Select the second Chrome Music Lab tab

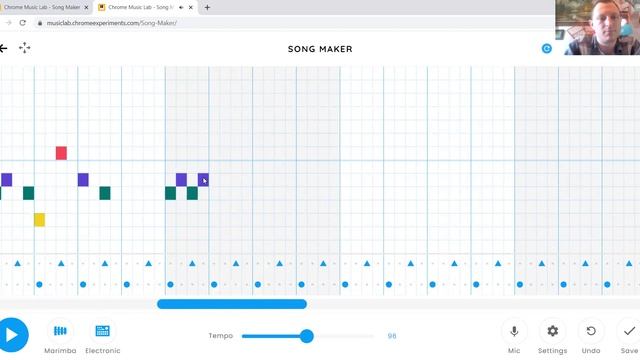tap(141, 7)
